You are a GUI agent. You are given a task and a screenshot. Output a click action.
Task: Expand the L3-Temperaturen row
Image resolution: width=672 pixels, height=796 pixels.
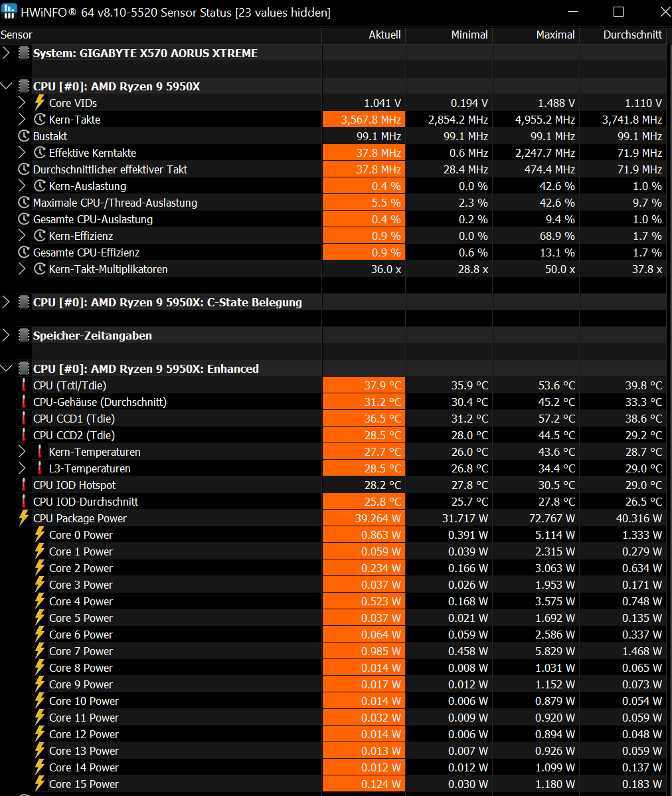[x=22, y=468]
